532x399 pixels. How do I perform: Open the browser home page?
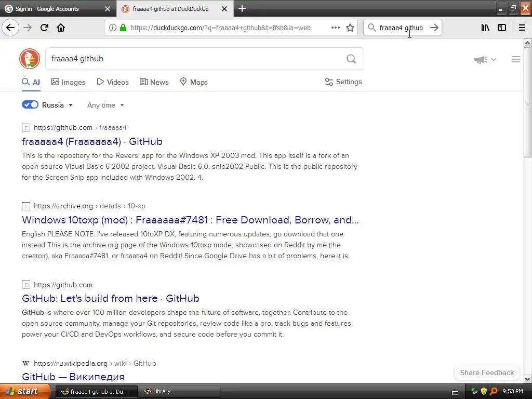(x=61, y=28)
